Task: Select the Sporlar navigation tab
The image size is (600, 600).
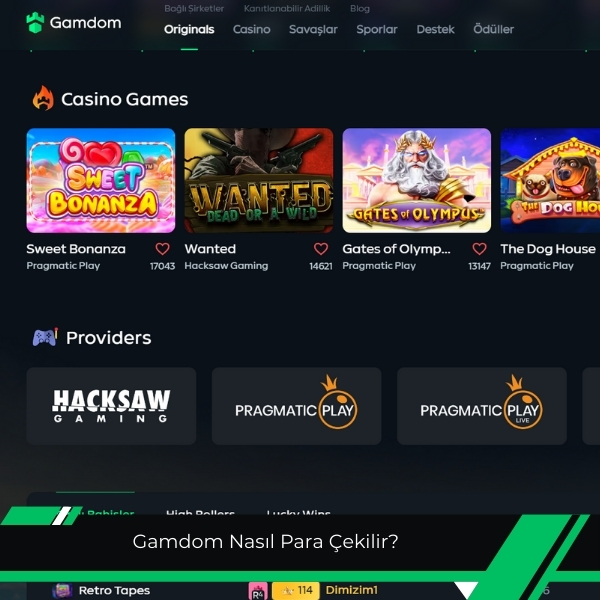Action: click(x=377, y=29)
